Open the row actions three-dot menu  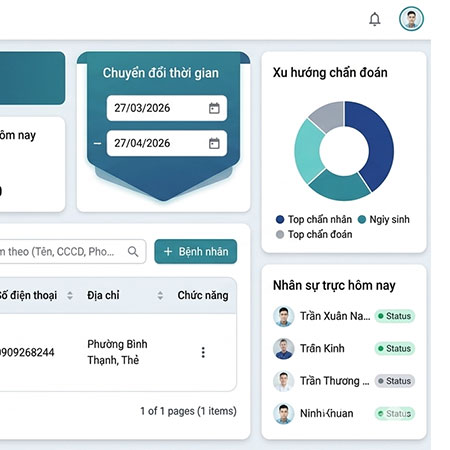(203, 352)
